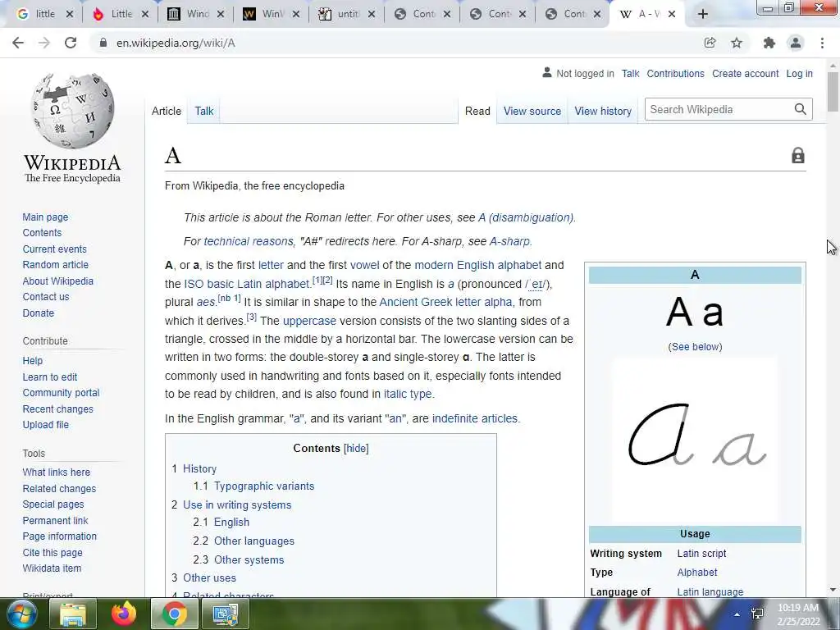
Task: Open the cursive letter a image
Action: coord(695,441)
